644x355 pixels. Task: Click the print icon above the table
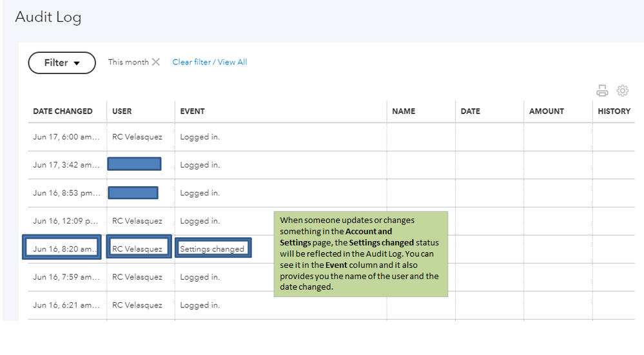pos(602,91)
